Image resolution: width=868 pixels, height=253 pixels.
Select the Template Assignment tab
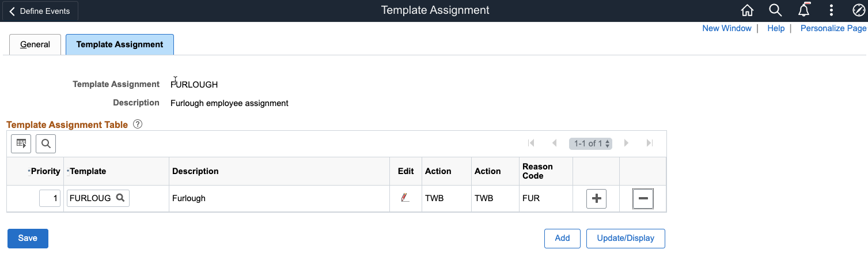pyautogui.click(x=120, y=44)
